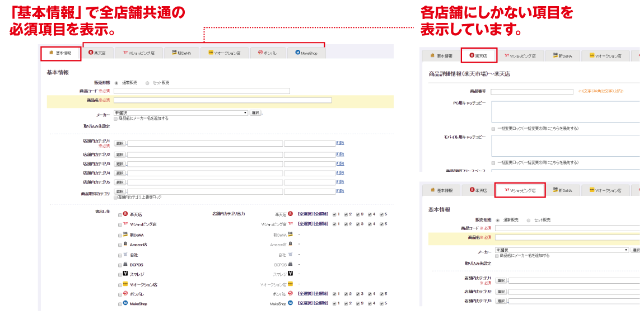
Task: Check the Amazon店 export destination checkbox
Action: (x=119, y=245)
